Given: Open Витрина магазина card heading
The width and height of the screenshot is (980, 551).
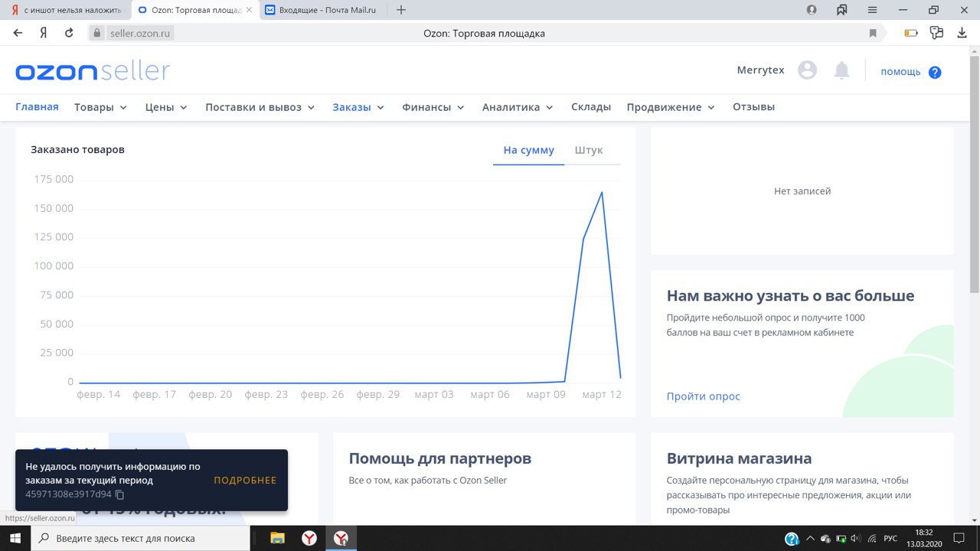Looking at the screenshot, I should coord(740,458).
